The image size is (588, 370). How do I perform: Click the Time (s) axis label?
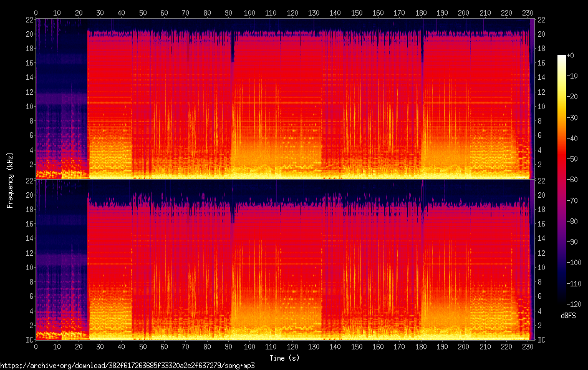pyautogui.click(x=284, y=358)
